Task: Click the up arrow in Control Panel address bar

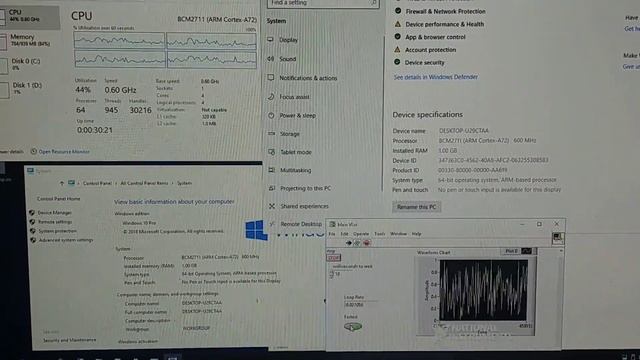Action: tap(62, 183)
